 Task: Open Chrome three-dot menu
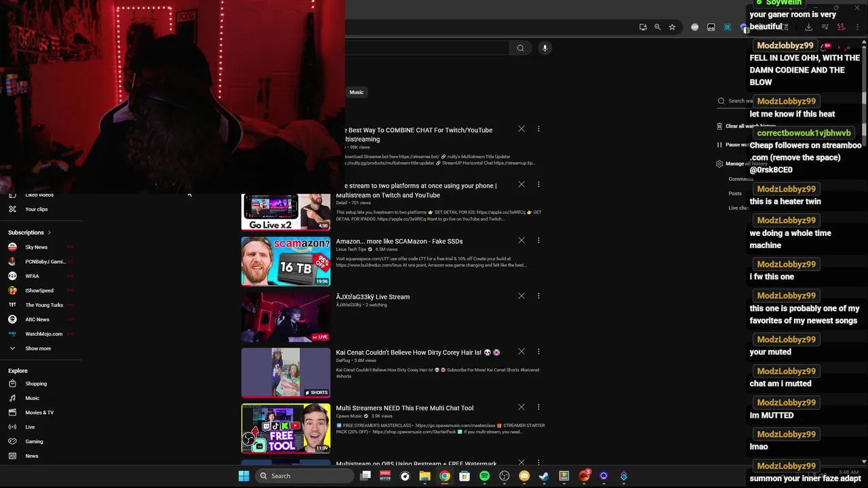click(857, 27)
